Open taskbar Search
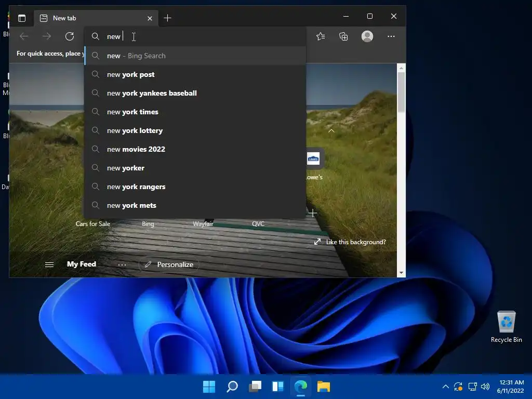 [x=232, y=387]
